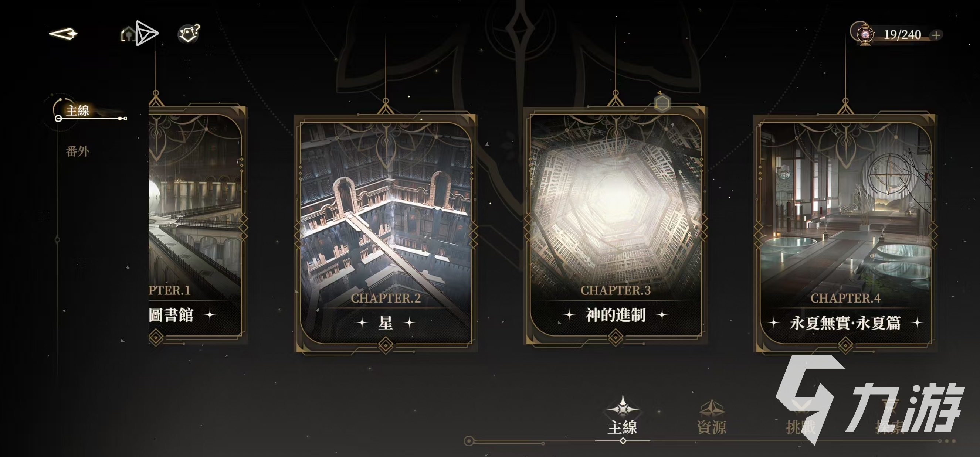Click the 19/240 stamina counter
980x457 pixels.
[x=902, y=35]
